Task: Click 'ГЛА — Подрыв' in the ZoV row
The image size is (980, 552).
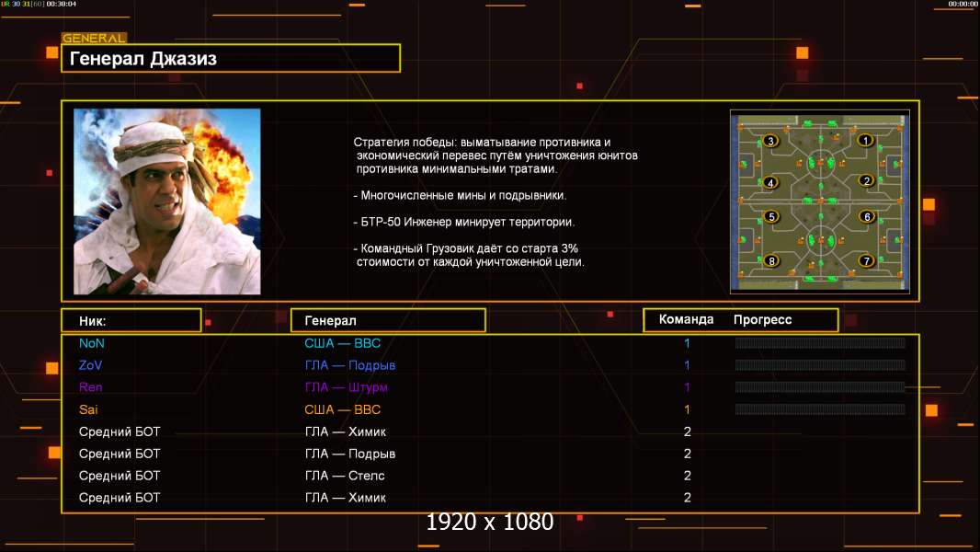Action: coord(350,365)
